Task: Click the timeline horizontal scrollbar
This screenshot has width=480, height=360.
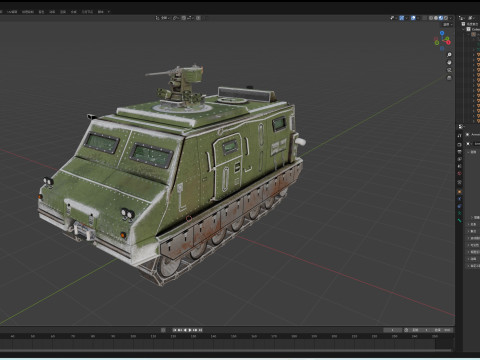Action: (x=227, y=351)
